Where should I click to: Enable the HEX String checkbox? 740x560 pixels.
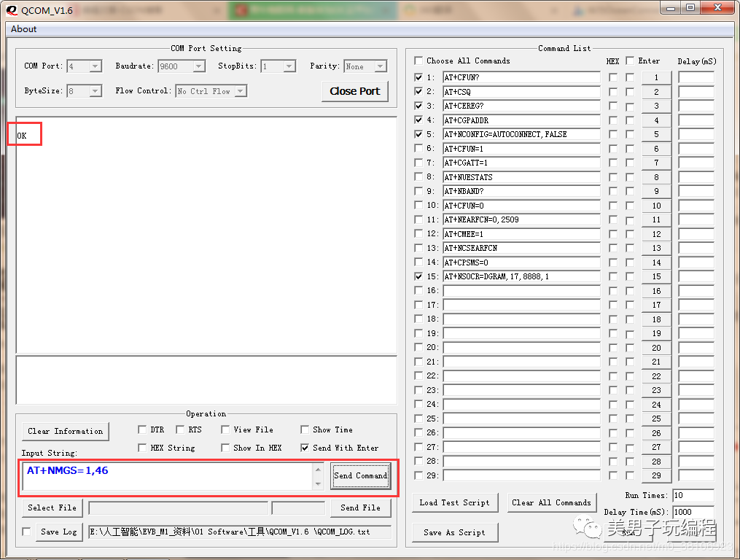point(142,447)
